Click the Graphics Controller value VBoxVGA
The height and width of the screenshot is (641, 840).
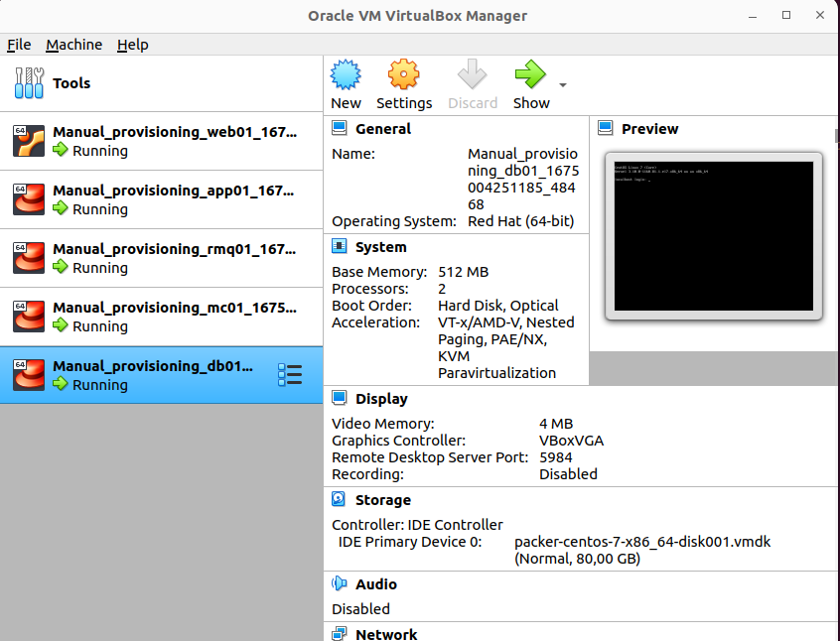(571, 441)
